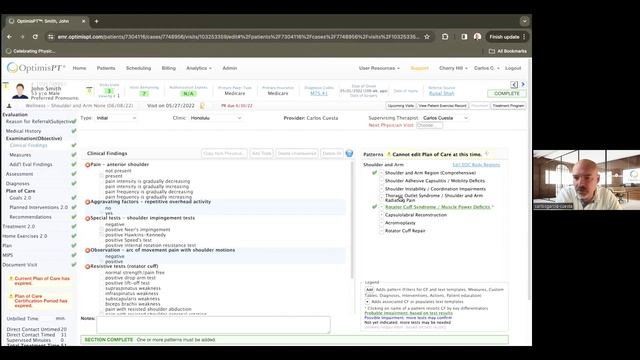Image resolution: width=640 pixels, height=360 pixels.
Task: Click the browser forward arrow
Action: (x=22, y=37)
